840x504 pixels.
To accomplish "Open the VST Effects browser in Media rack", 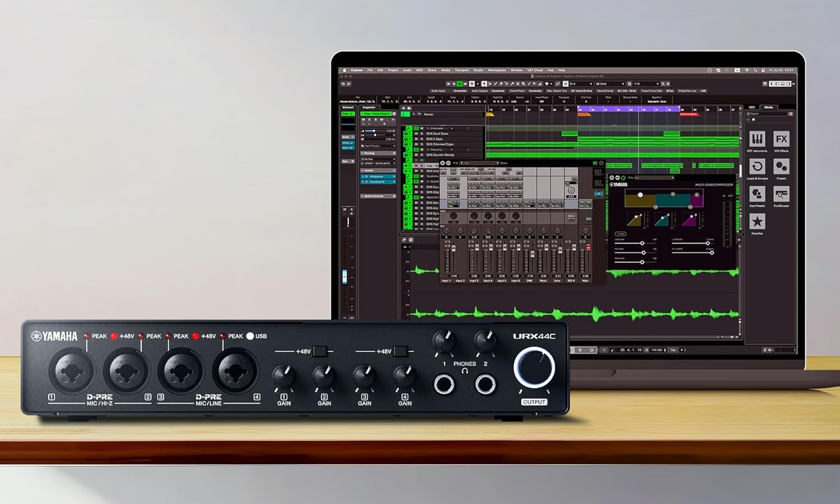I will point(781,138).
